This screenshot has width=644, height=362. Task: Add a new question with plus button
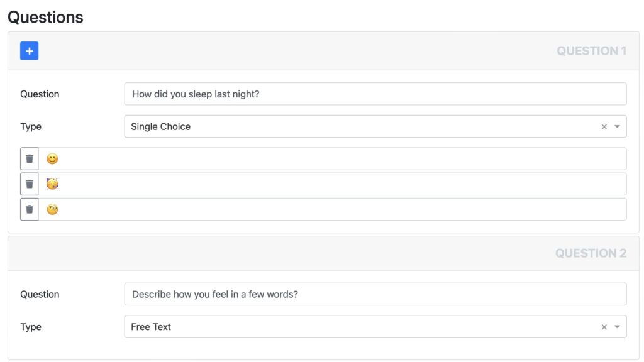tap(29, 51)
